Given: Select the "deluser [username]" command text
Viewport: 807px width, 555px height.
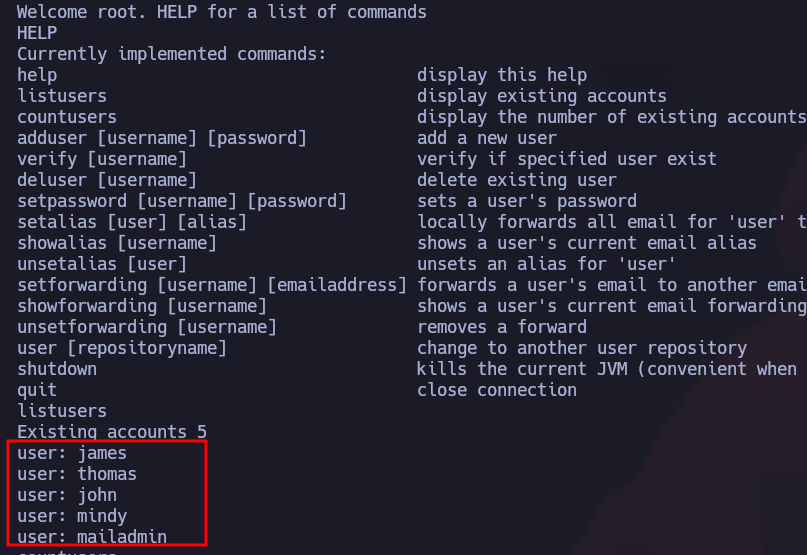Looking at the screenshot, I should click(x=107, y=180).
